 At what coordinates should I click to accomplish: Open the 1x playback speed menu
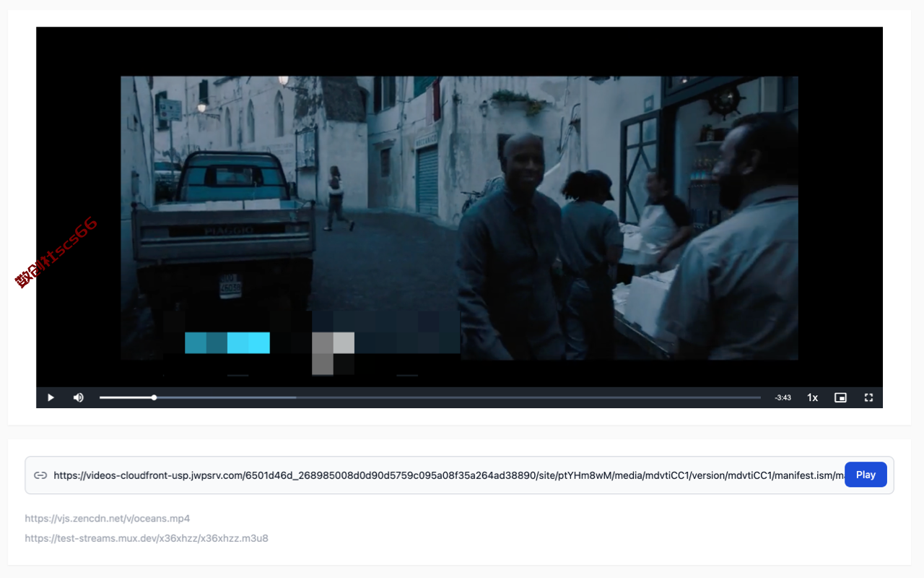813,397
